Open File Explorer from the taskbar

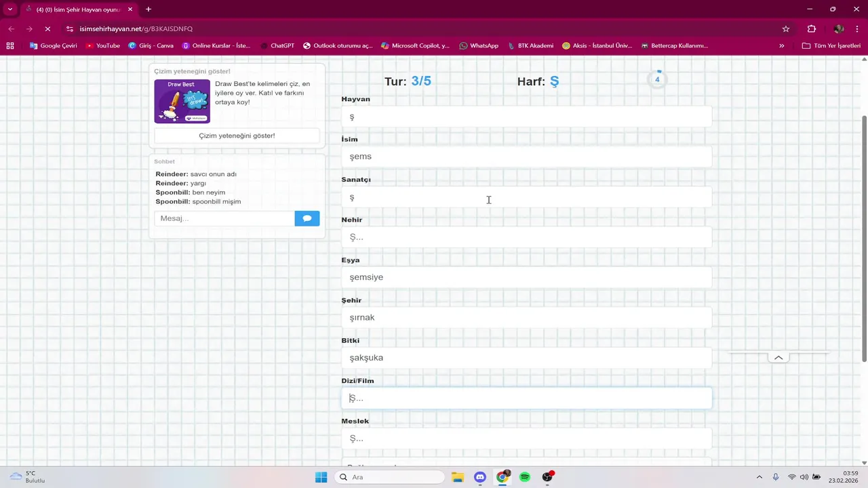[x=457, y=477]
